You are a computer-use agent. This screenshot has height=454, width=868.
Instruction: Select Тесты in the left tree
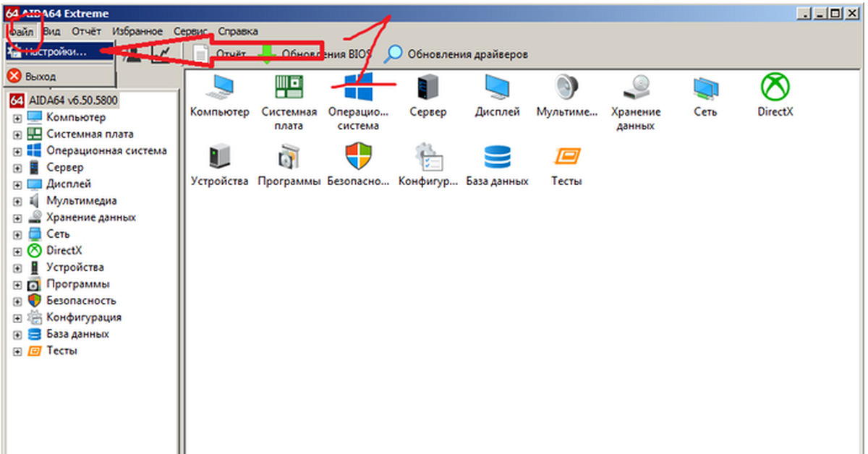pos(61,350)
